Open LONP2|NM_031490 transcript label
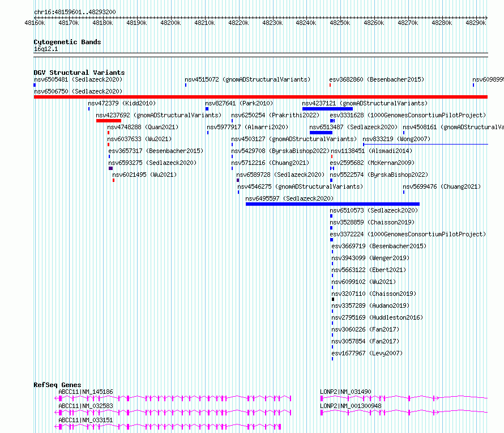The image size is (504, 433). (x=345, y=392)
